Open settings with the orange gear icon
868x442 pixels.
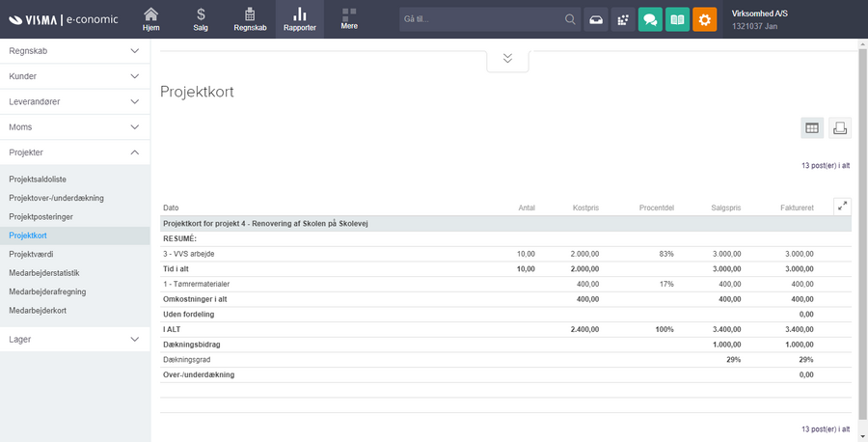[x=705, y=19]
